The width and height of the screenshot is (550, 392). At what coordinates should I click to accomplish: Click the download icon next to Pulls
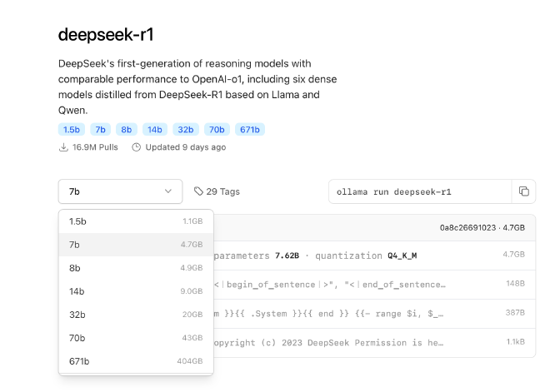63,147
